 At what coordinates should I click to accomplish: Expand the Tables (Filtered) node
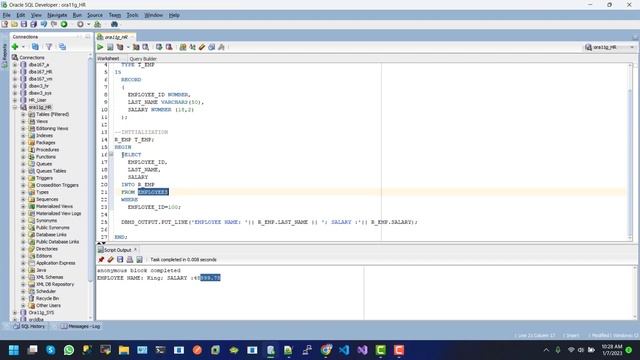point(23,115)
